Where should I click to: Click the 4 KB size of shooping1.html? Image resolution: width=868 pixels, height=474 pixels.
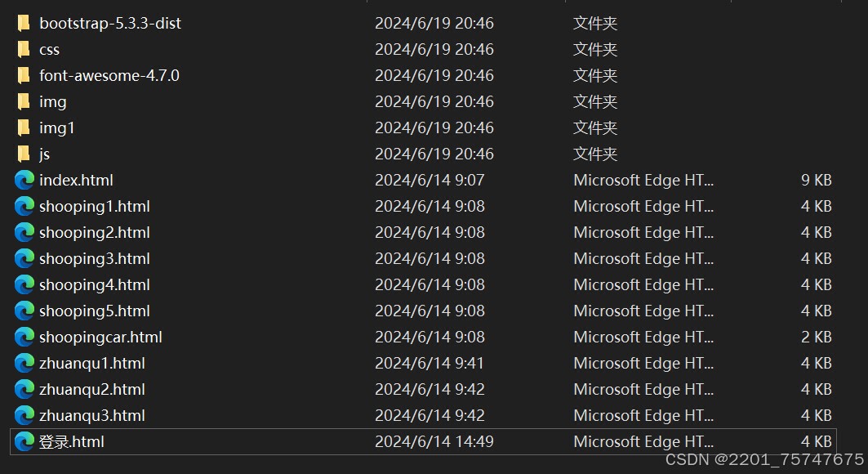[x=816, y=206]
